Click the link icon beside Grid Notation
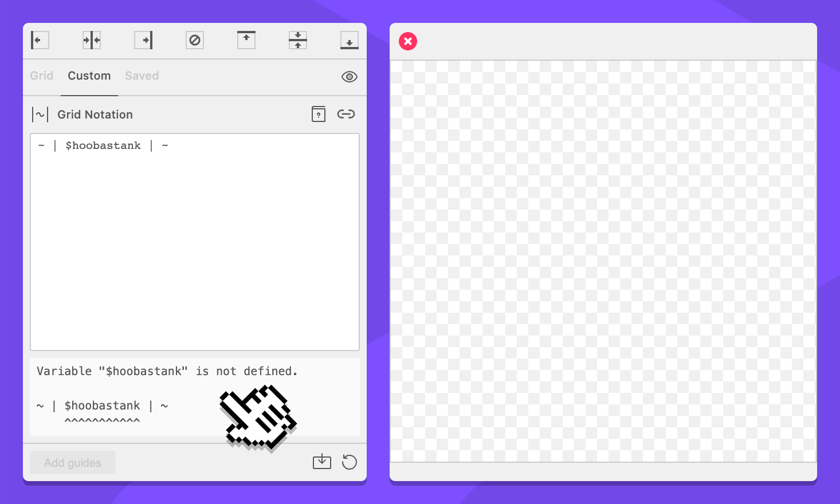The image size is (840, 504). click(346, 114)
